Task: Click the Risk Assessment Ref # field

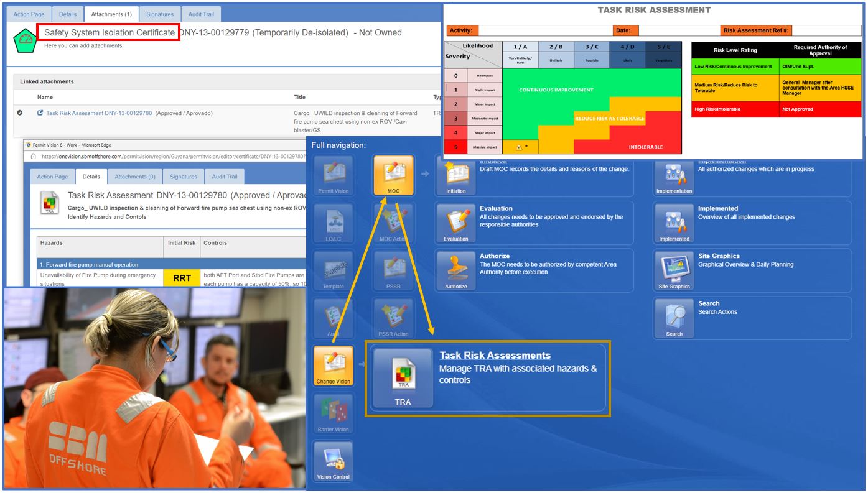Action: pos(826,30)
